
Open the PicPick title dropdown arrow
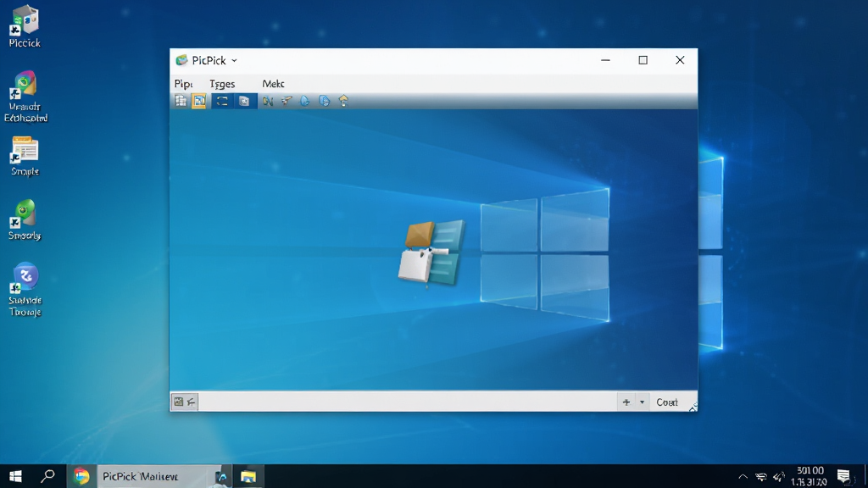pyautogui.click(x=234, y=61)
